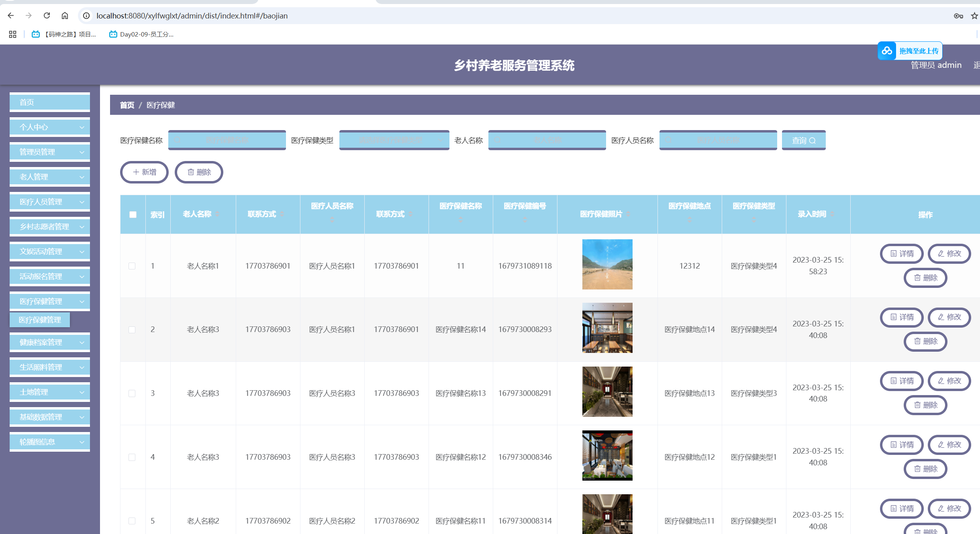Open 【码神之路】项目 bookmark

coord(64,34)
